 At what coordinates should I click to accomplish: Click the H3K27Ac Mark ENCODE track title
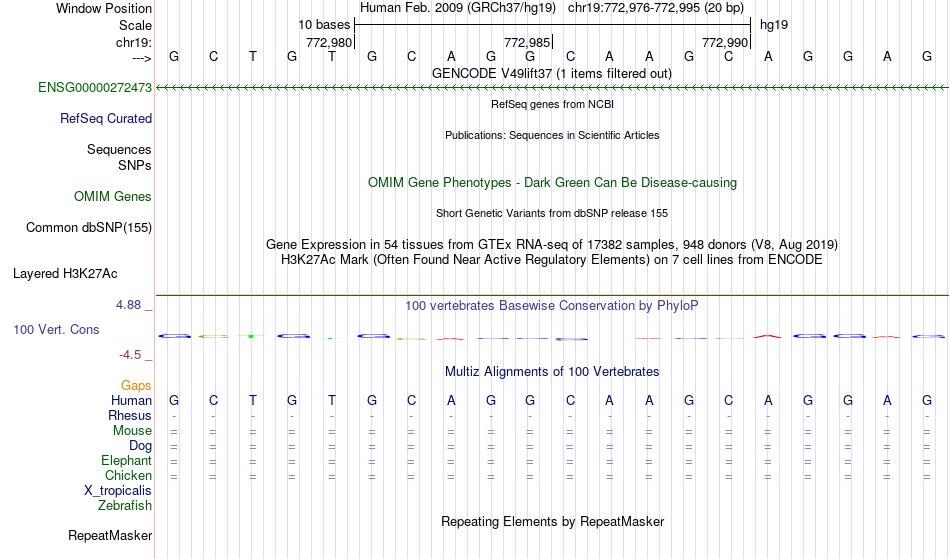552,259
